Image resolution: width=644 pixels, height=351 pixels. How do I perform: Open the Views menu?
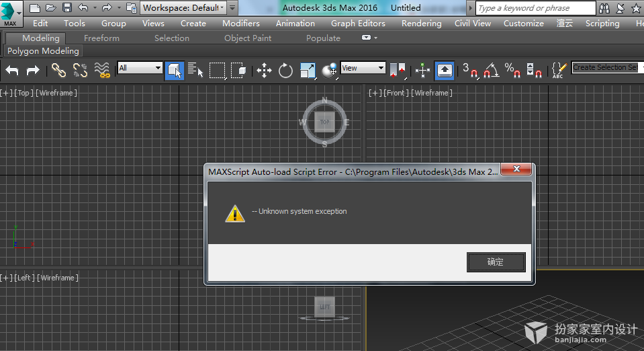[x=153, y=24]
